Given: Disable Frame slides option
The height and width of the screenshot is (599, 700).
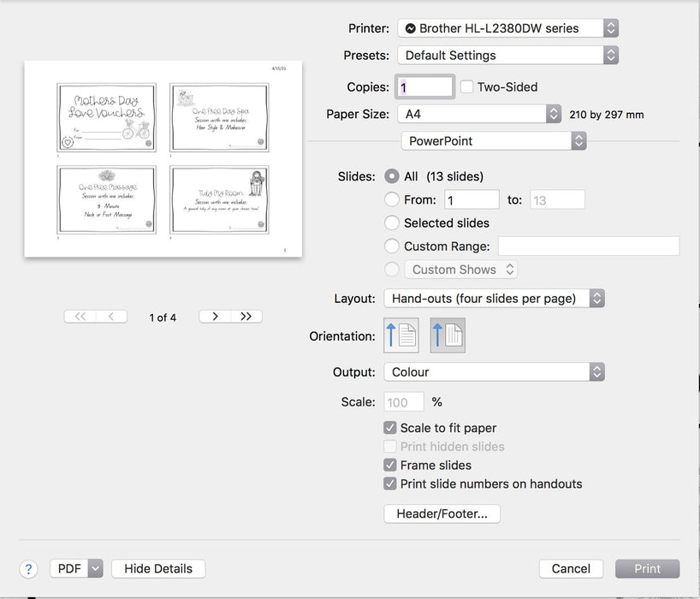Looking at the screenshot, I should click(x=391, y=466).
